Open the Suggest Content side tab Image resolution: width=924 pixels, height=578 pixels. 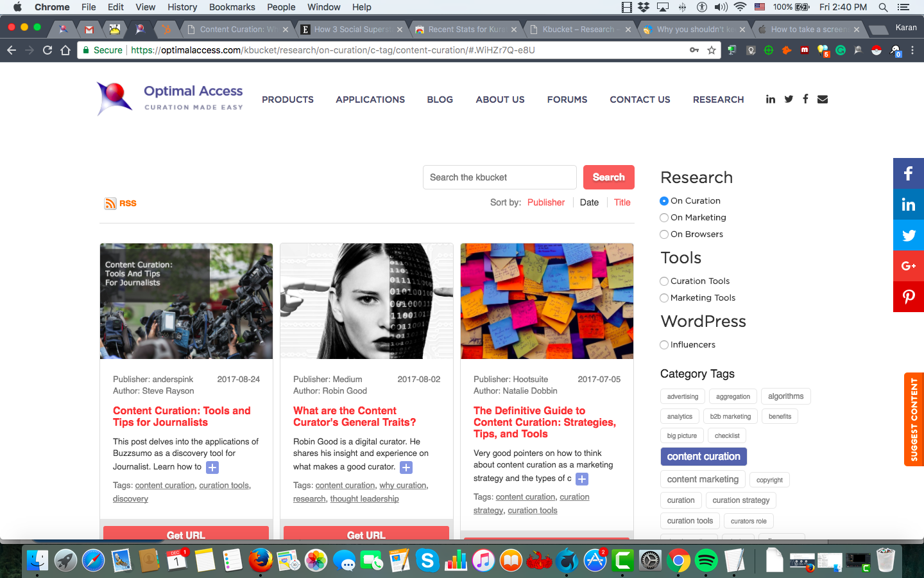(x=914, y=419)
